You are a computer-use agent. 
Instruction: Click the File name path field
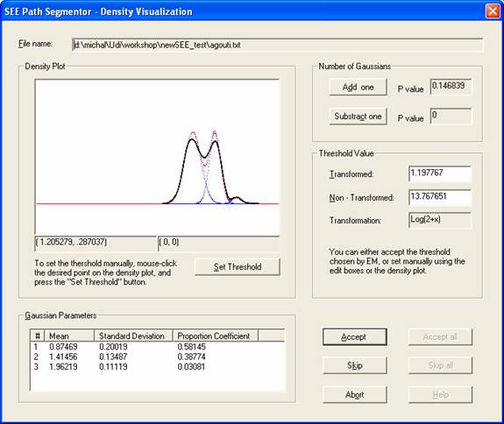[x=277, y=45]
